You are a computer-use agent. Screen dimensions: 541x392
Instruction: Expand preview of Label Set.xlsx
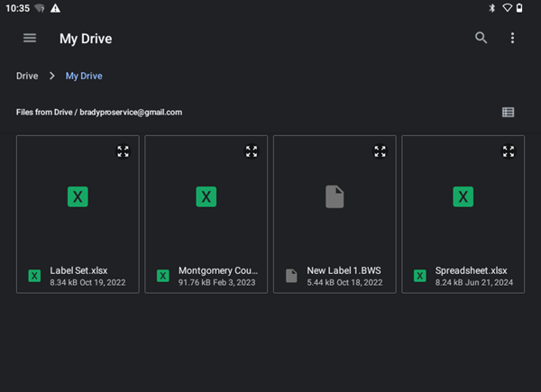(x=124, y=151)
